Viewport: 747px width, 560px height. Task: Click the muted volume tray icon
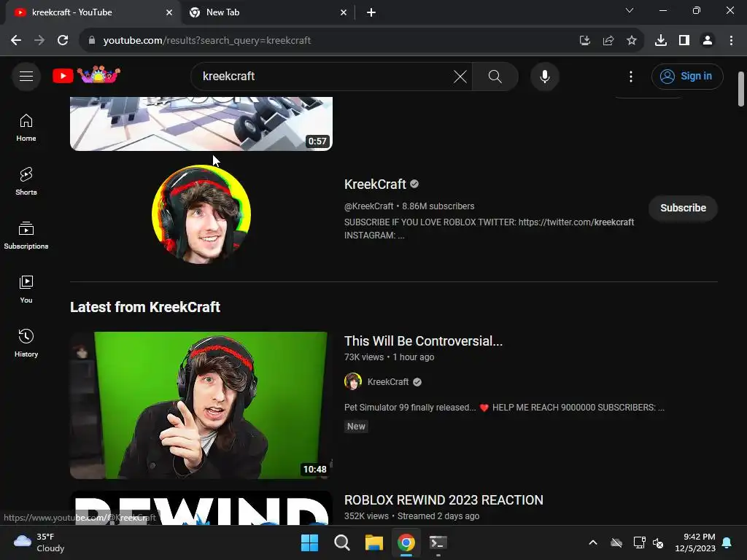tap(658, 542)
